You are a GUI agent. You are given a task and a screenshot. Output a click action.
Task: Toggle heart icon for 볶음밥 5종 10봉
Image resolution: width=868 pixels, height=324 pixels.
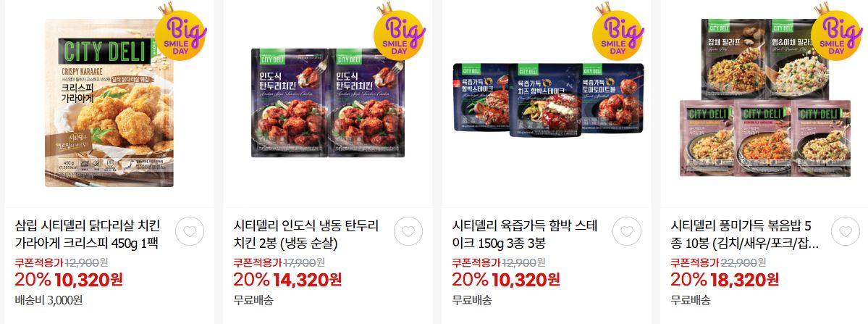tap(846, 231)
